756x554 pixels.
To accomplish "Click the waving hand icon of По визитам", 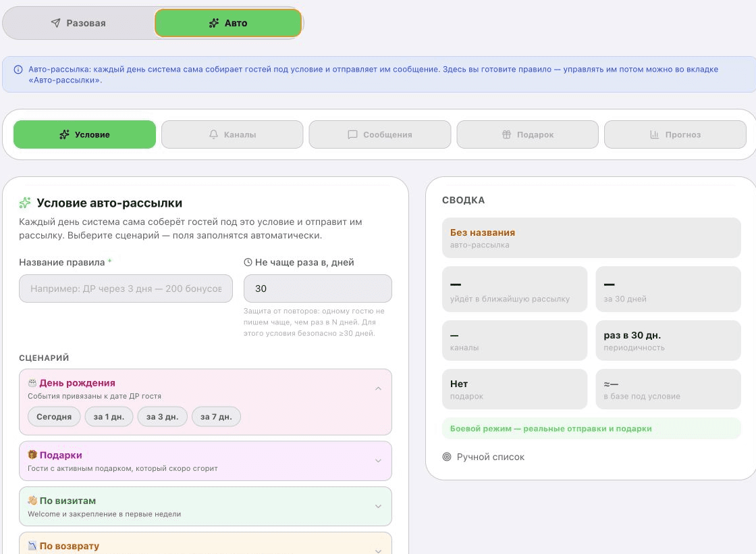I will (32, 501).
